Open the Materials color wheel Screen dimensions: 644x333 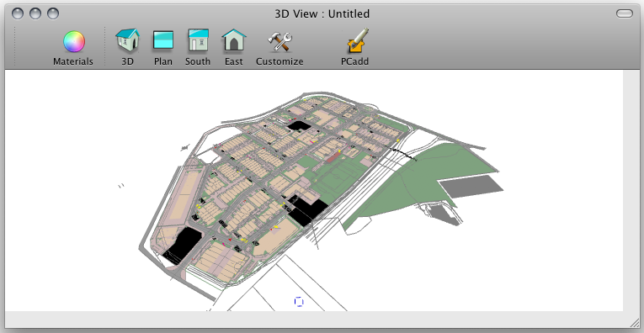tap(74, 42)
